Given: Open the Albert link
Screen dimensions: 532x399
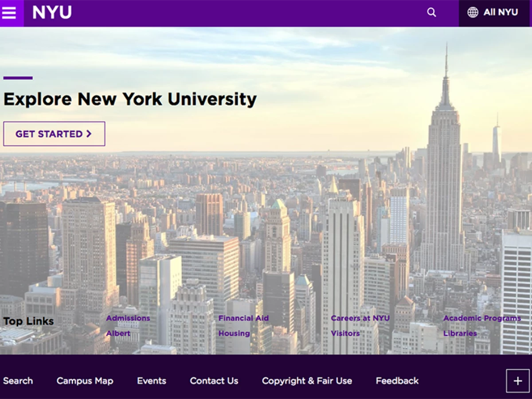Looking at the screenshot, I should (118, 333).
